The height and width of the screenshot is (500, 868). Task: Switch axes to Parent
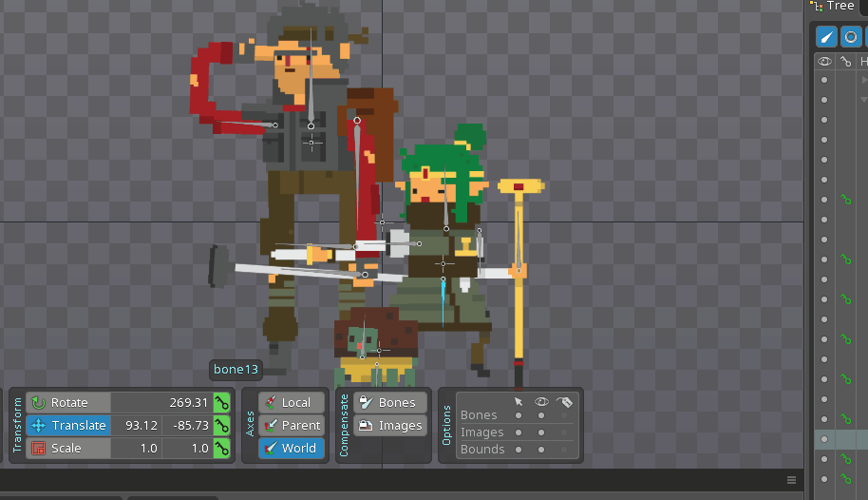[x=292, y=425]
